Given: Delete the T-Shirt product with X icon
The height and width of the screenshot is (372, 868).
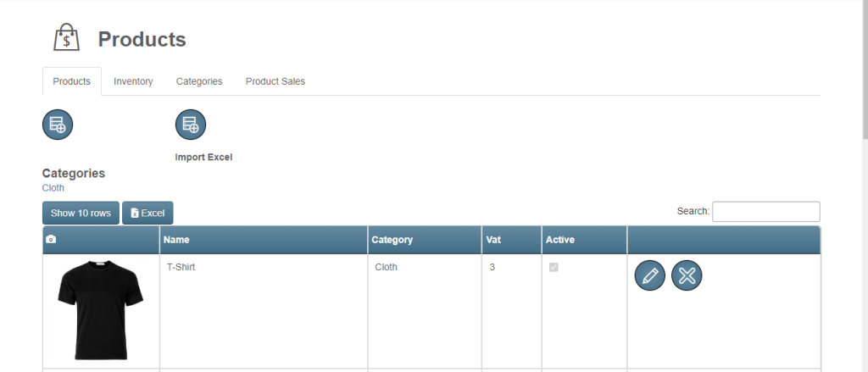Looking at the screenshot, I should [687, 275].
